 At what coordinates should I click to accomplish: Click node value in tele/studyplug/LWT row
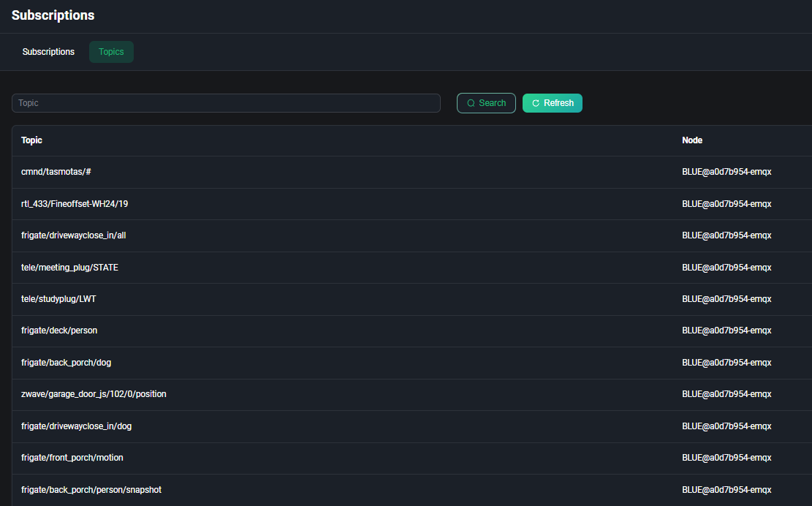pyautogui.click(x=726, y=299)
